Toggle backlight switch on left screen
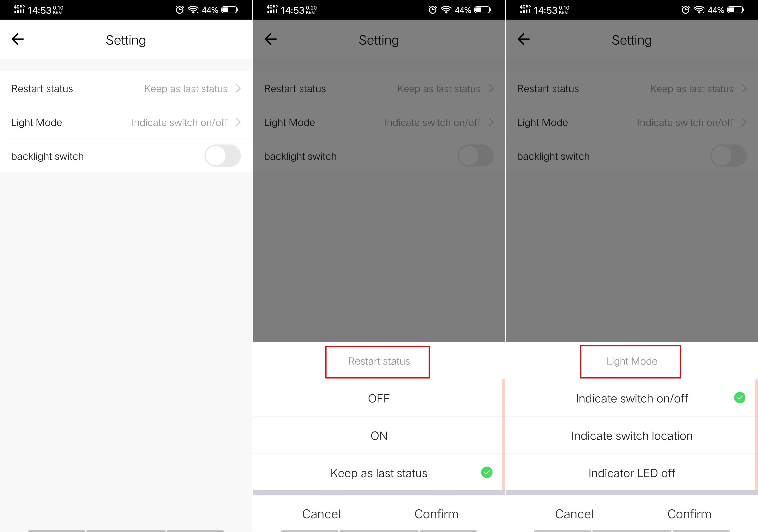This screenshot has width=758, height=532. pyautogui.click(x=222, y=156)
